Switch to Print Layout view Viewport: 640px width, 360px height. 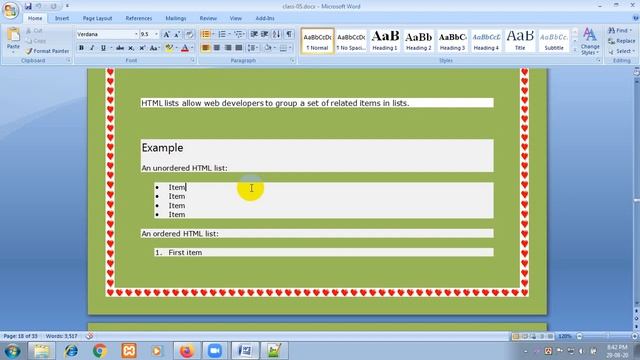point(516,336)
